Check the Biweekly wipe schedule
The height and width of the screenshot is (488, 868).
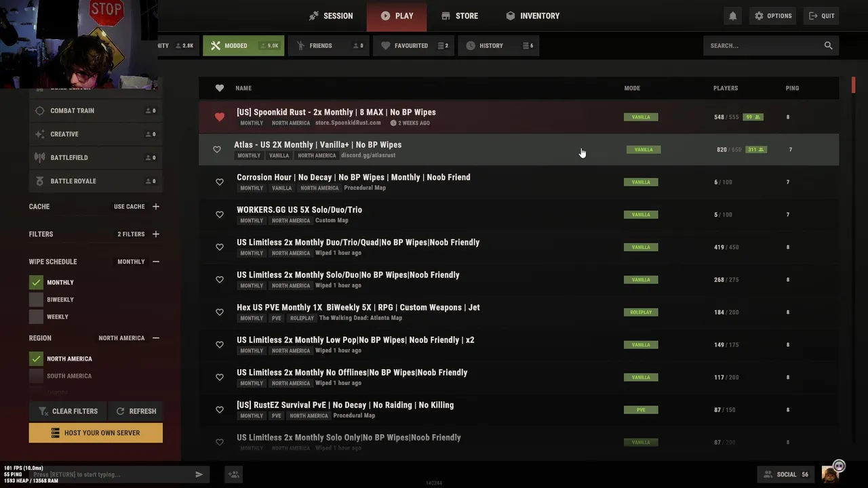coord(36,300)
